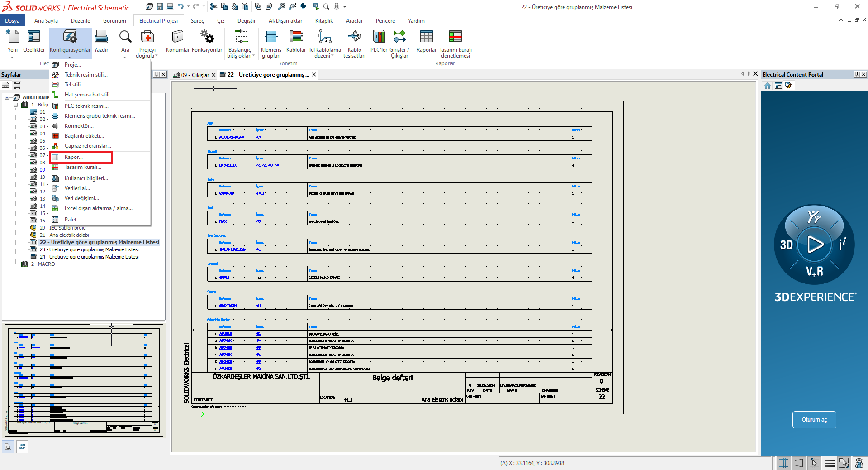Click the 3DEXPERIENCE play button
Viewport: 868px width, 470px height.
click(815, 245)
